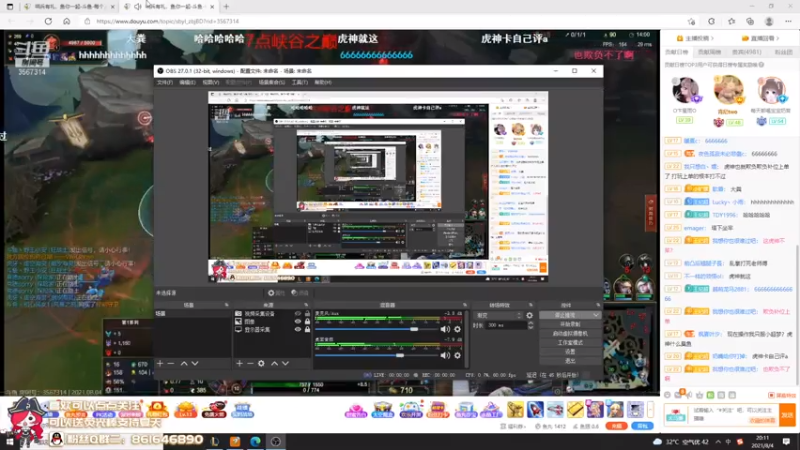Click the orange send button in chat

point(787,415)
